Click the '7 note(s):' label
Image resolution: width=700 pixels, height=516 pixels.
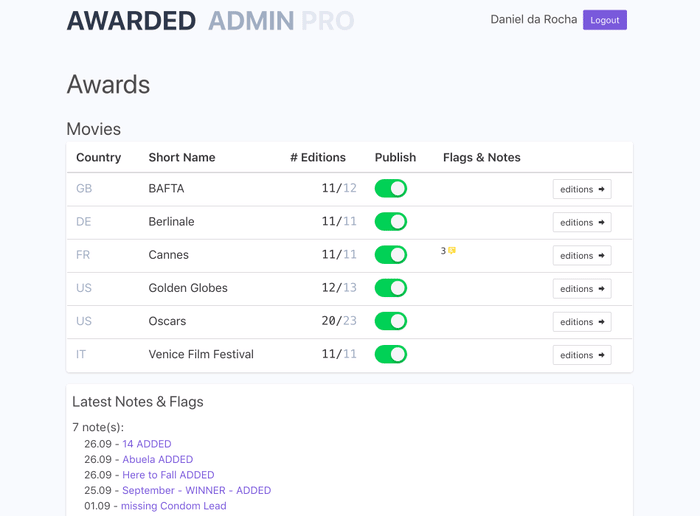(98, 427)
